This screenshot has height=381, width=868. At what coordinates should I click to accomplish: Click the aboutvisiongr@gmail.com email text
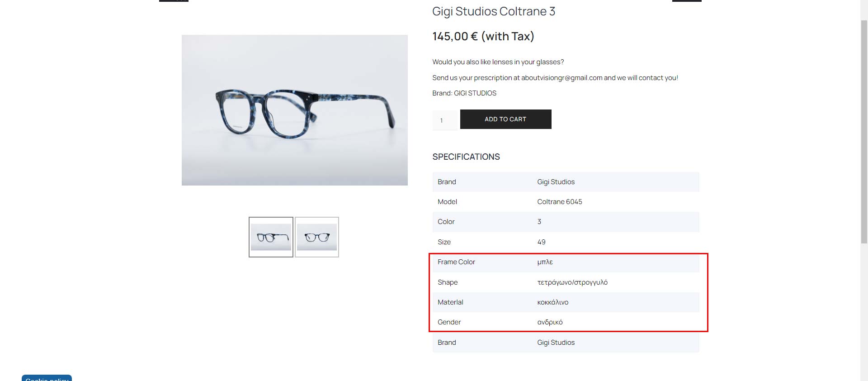(562, 78)
